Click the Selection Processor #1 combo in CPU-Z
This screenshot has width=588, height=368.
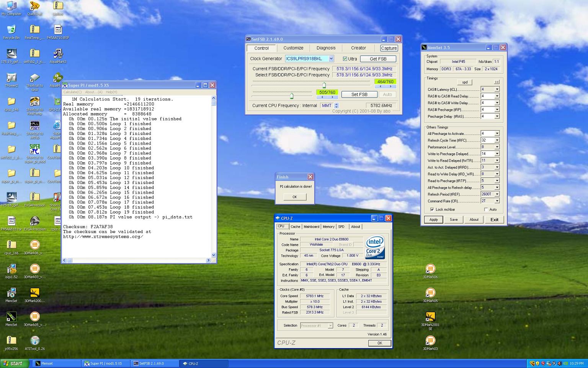pyautogui.click(x=316, y=325)
